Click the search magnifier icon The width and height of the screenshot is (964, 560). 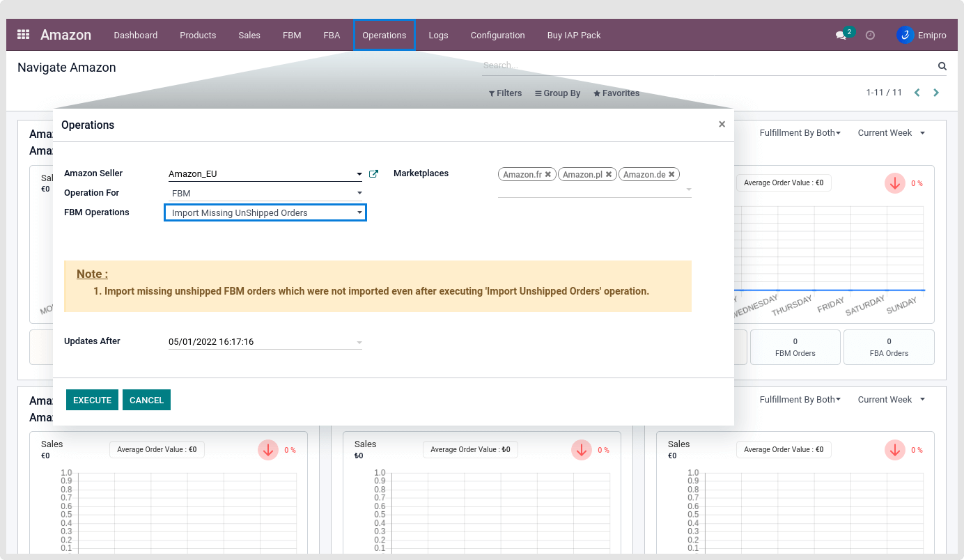coord(942,66)
